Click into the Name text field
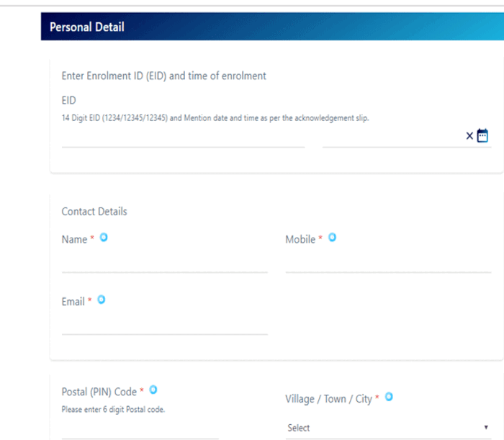 click(x=165, y=262)
